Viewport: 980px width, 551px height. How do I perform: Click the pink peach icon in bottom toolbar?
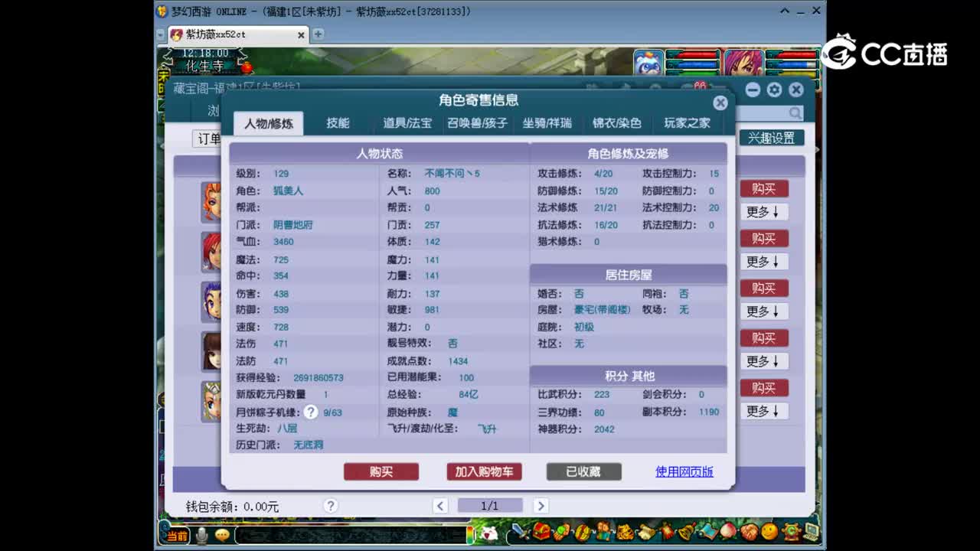(728, 531)
